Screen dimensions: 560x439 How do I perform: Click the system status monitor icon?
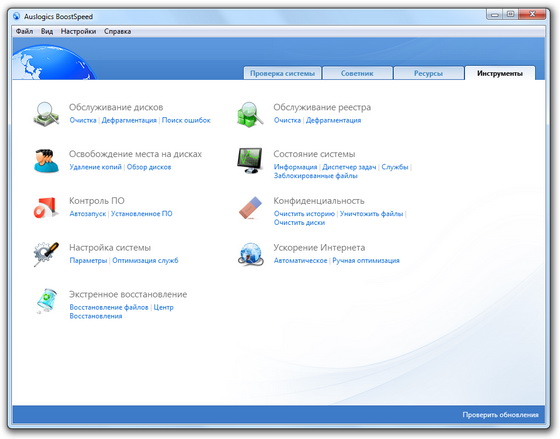pyautogui.click(x=250, y=161)
